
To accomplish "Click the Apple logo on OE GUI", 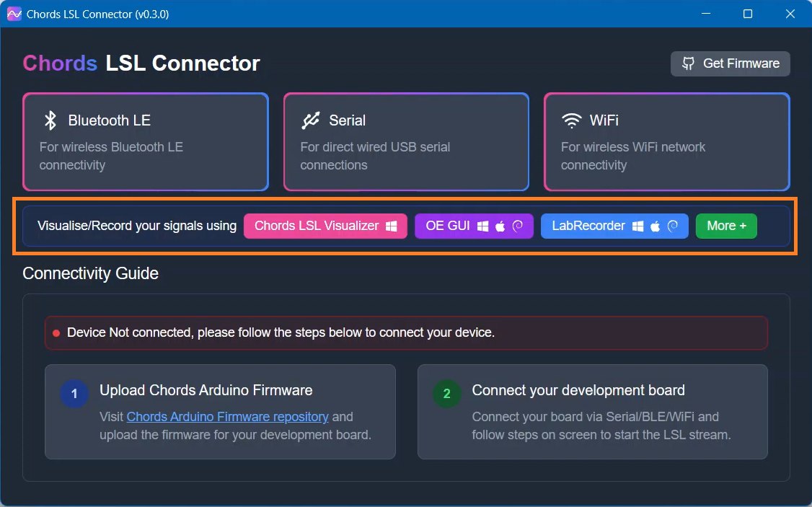I will point(500,226).
